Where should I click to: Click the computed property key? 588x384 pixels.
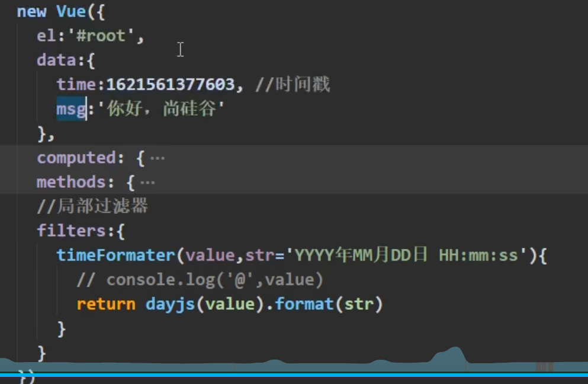click(x=76, y=158)
